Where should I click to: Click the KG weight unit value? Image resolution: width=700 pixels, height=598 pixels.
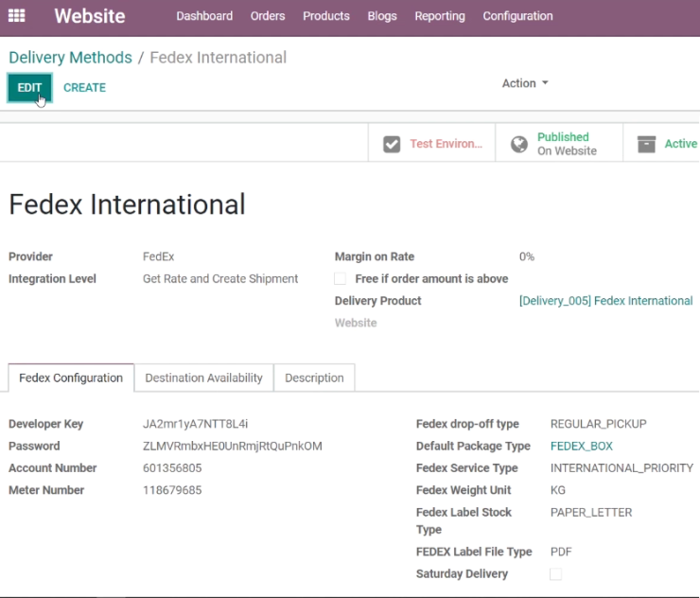558,490
